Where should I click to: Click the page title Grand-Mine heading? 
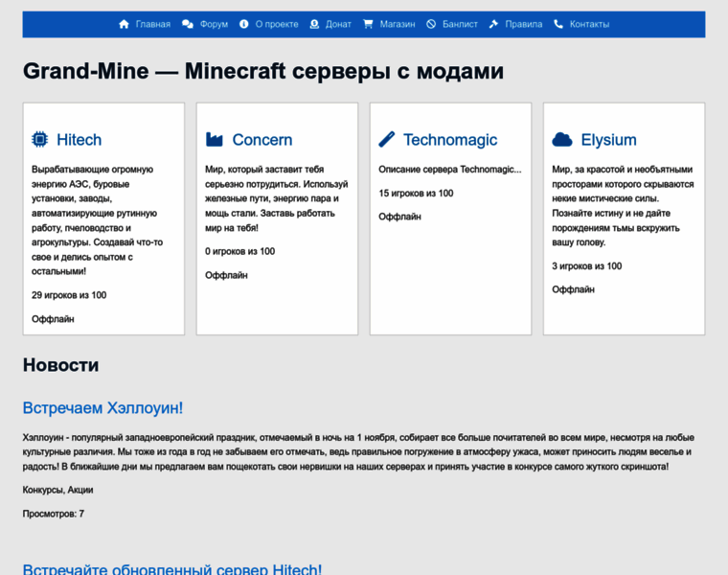point(263,71)
